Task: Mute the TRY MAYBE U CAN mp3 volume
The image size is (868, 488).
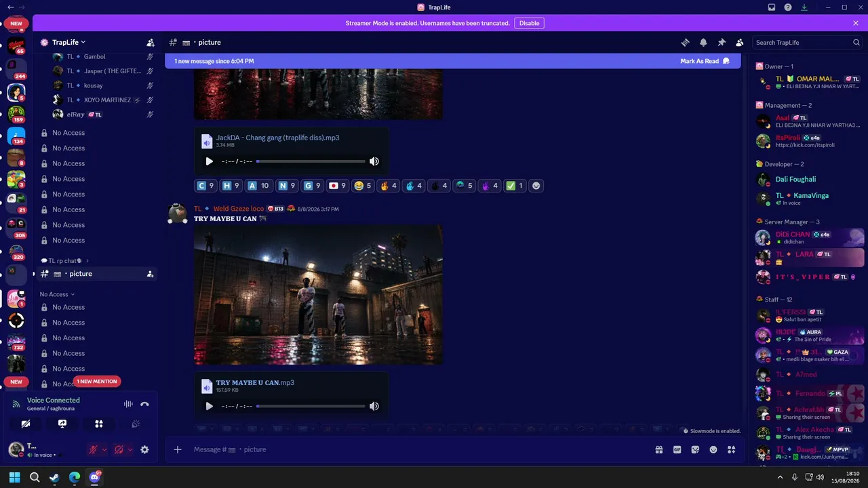Action: click(x=374, y=406)
